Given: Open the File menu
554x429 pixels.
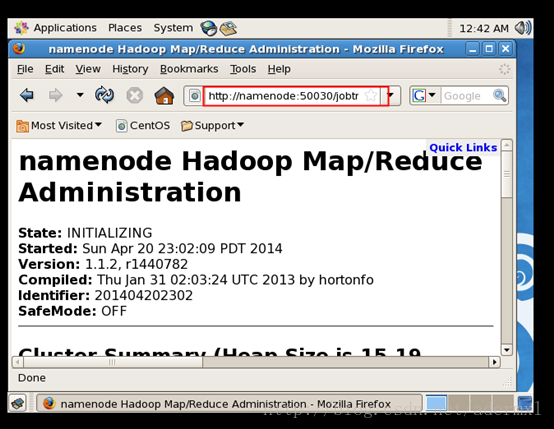Looking at the screenshot, I should (x=25, y=69).
